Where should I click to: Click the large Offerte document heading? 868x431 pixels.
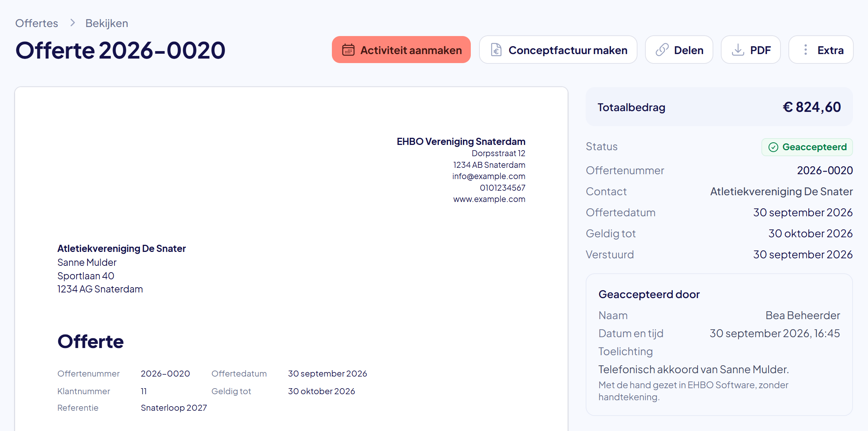90,342
